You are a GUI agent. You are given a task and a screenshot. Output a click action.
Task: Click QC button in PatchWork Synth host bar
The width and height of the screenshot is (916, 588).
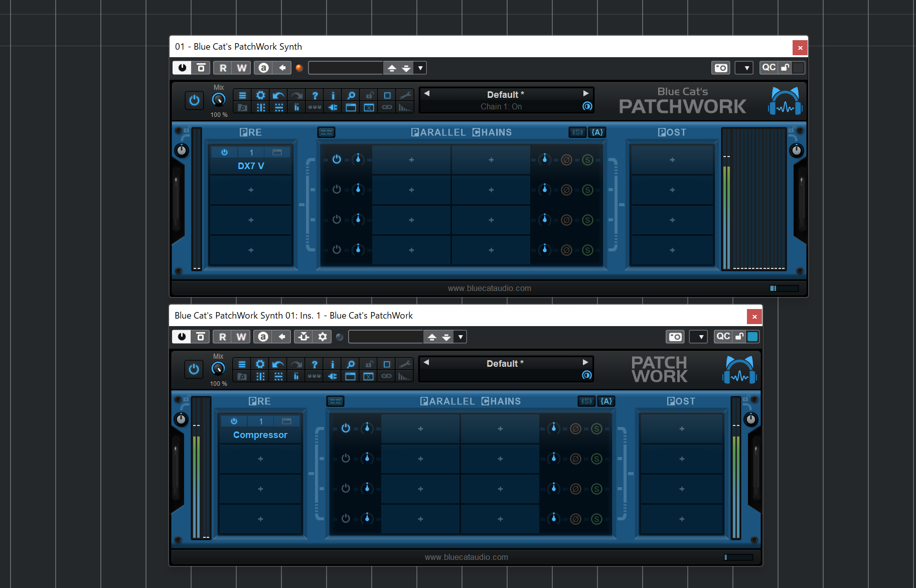769,68
